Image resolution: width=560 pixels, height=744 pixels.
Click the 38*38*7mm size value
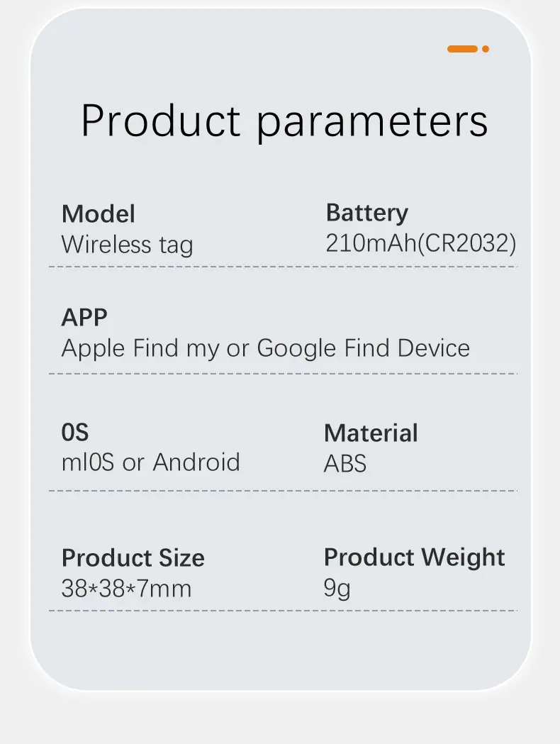[126, 589]
